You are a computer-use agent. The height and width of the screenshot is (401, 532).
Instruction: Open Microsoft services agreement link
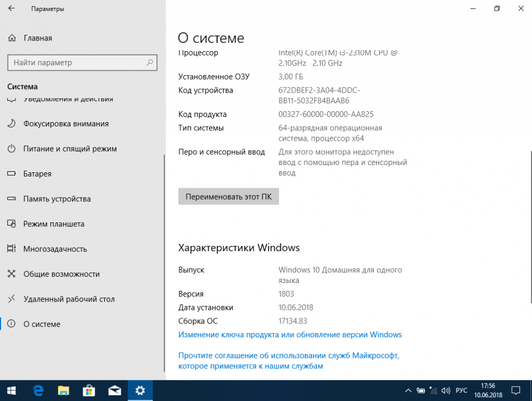[x=289, y=360]
